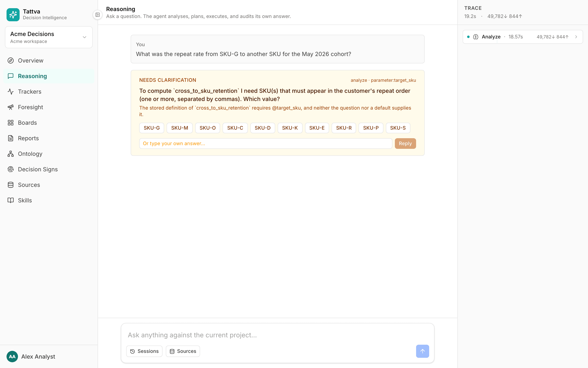The height and width of the screenshot is (368, 588).
Task: Click the Ontology network icon
Action: (11, 154)
